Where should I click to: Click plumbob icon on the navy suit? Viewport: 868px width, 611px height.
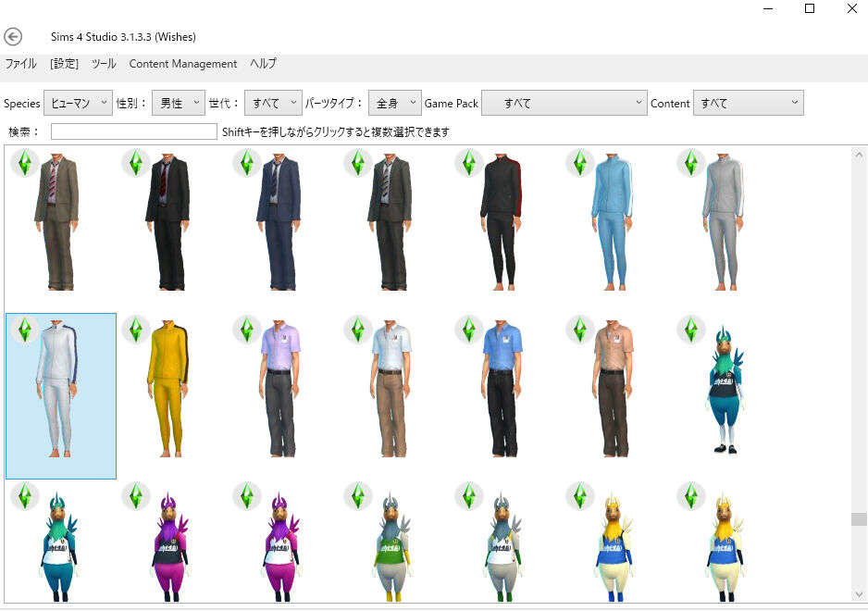point(247,163)
